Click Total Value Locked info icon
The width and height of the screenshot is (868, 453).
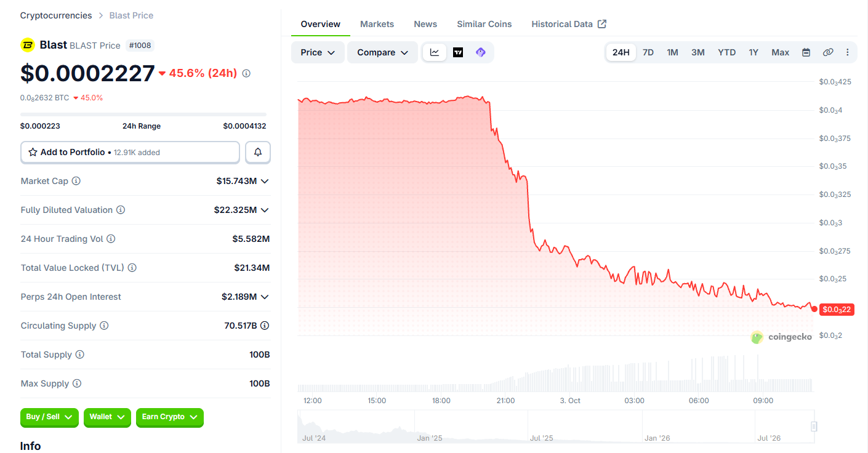[x=132, y=268]
